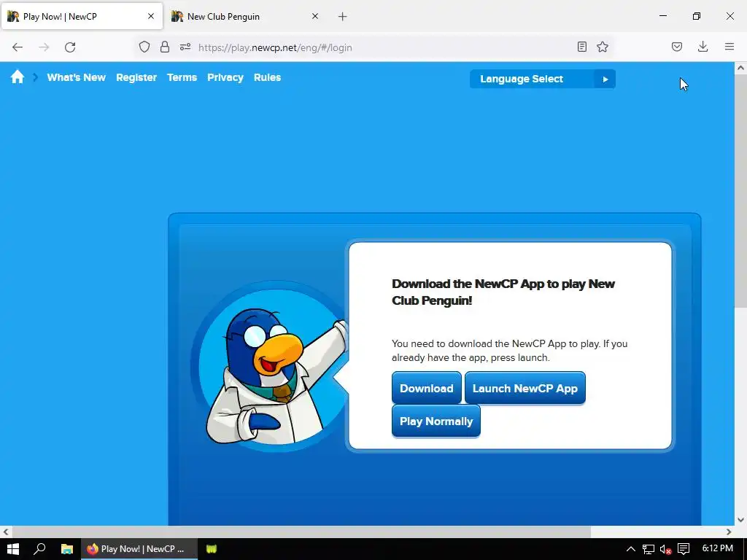
Task: Click the scroll up arrow
Action: [740, 68]
